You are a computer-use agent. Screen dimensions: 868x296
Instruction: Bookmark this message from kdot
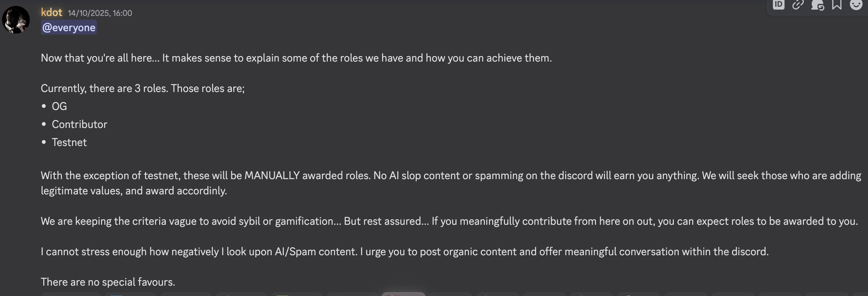point(837,5)
